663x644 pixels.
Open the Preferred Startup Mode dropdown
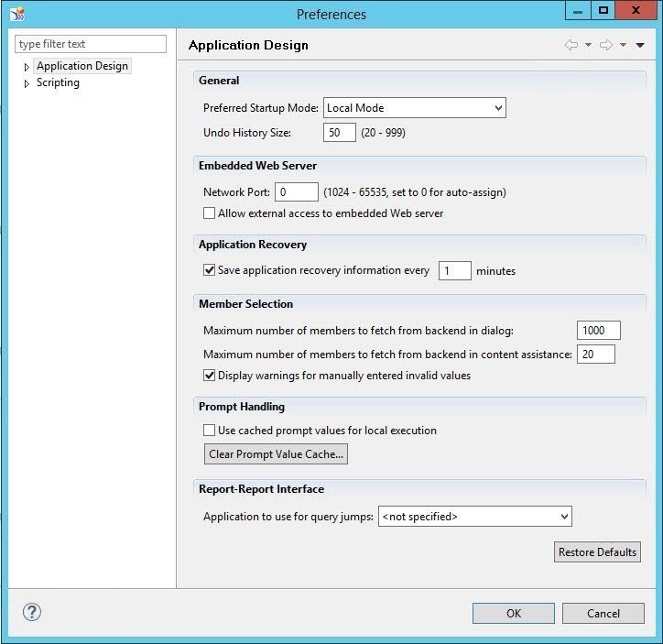click(414, 108)
